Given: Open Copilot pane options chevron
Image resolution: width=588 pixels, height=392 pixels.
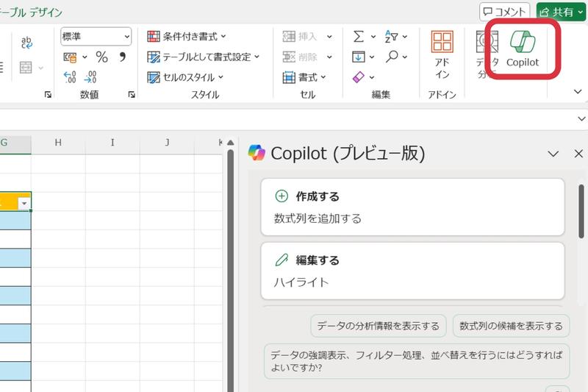Looking at the screenshot, I should coord(553,154).
